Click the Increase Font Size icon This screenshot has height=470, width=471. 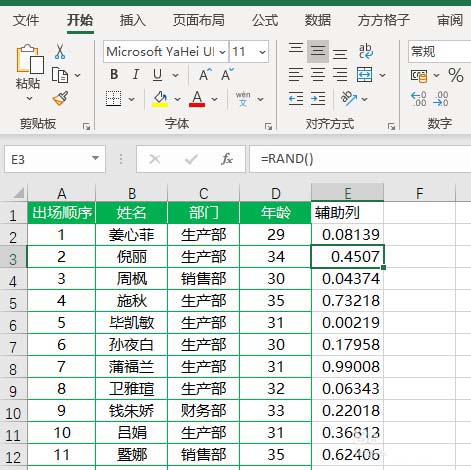(x=205, y=75)
